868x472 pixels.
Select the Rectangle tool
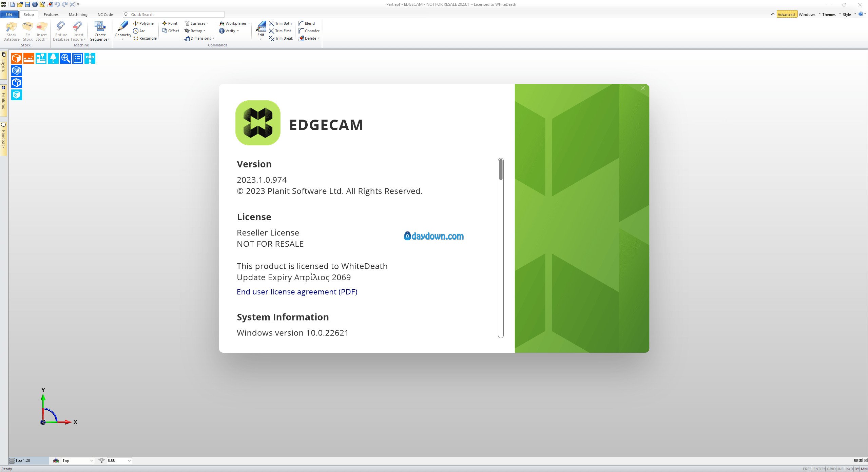pos(145,38)
